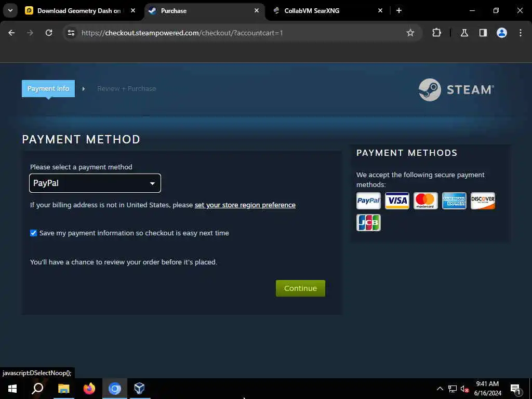The width and height of the screenshot is (532, 399).
Task: Show hidden system tray icons
Action: click(x=440, y=389)
